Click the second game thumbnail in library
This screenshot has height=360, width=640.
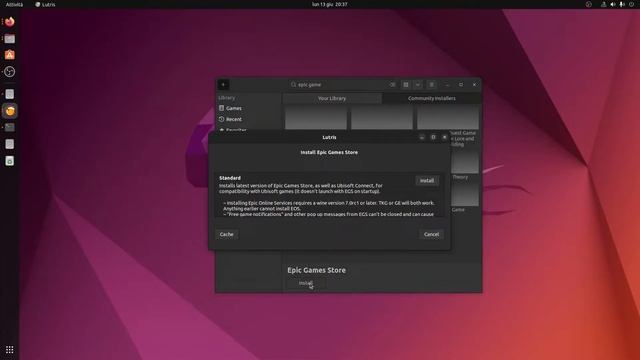tap(382, 117)
